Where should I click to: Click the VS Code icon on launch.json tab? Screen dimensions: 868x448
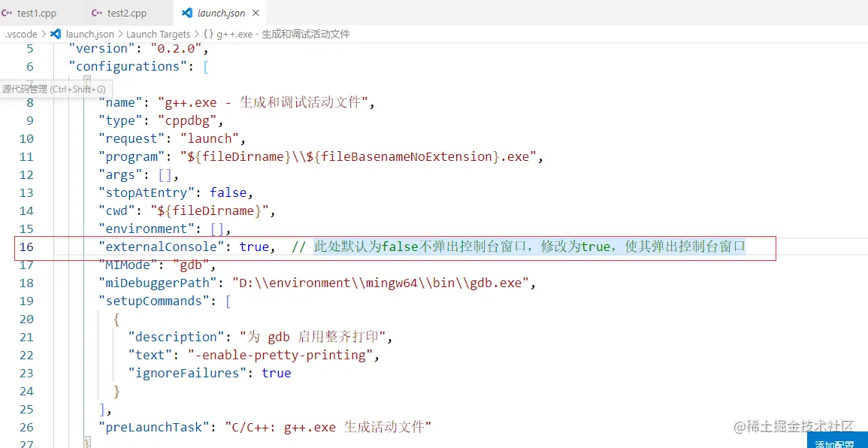click(187, 13)
